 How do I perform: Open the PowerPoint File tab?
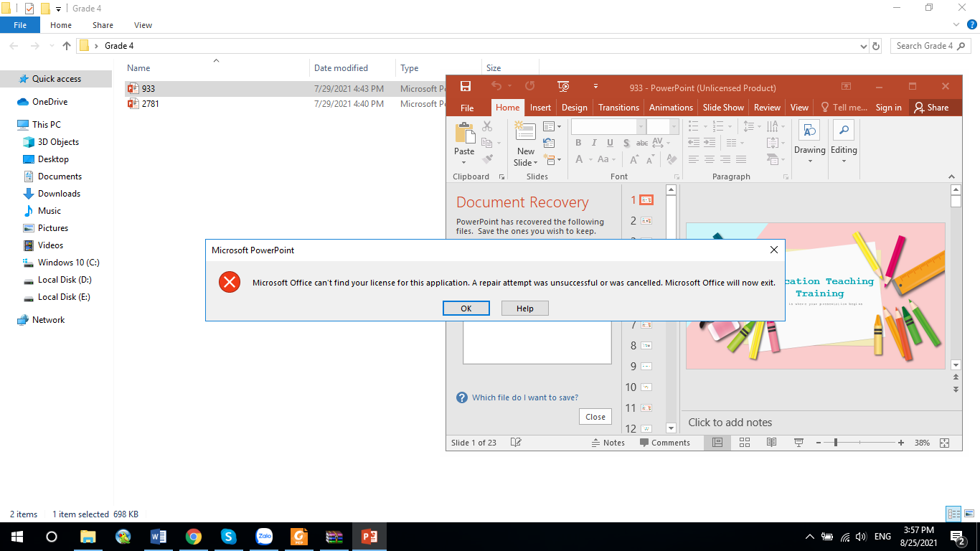(x=467, y=108)
